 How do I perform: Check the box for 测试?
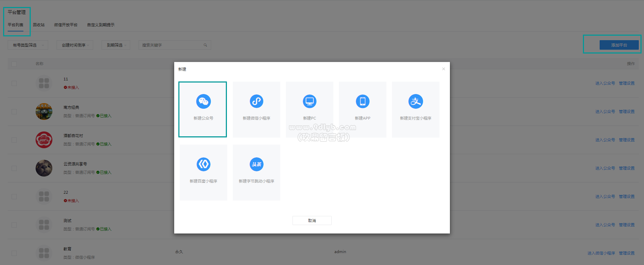[x=14, y=225]
